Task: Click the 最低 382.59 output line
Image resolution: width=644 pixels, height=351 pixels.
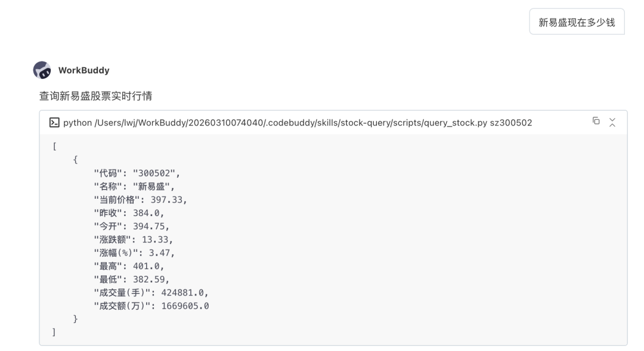Action: click(x=131, y=279)
